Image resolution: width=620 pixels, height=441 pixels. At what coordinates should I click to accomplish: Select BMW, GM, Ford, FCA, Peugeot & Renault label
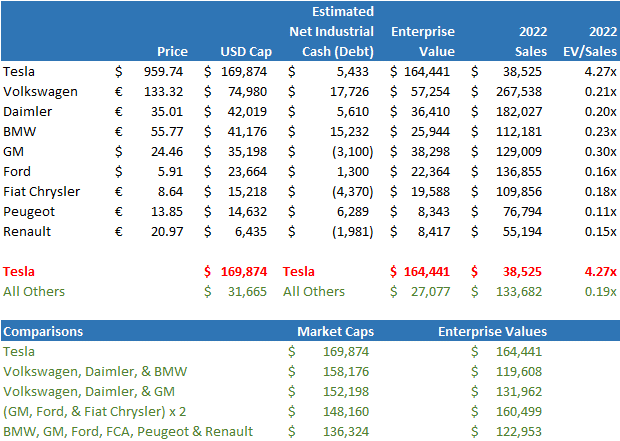click(128, 432)
